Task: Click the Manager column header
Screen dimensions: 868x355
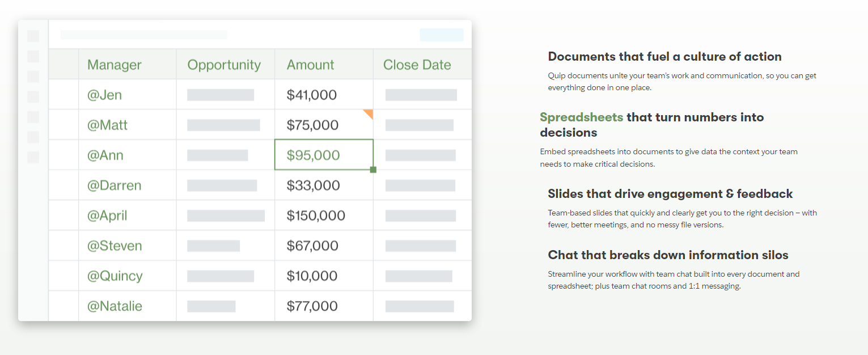Action: pyautogui.click(x=115, y=65)
